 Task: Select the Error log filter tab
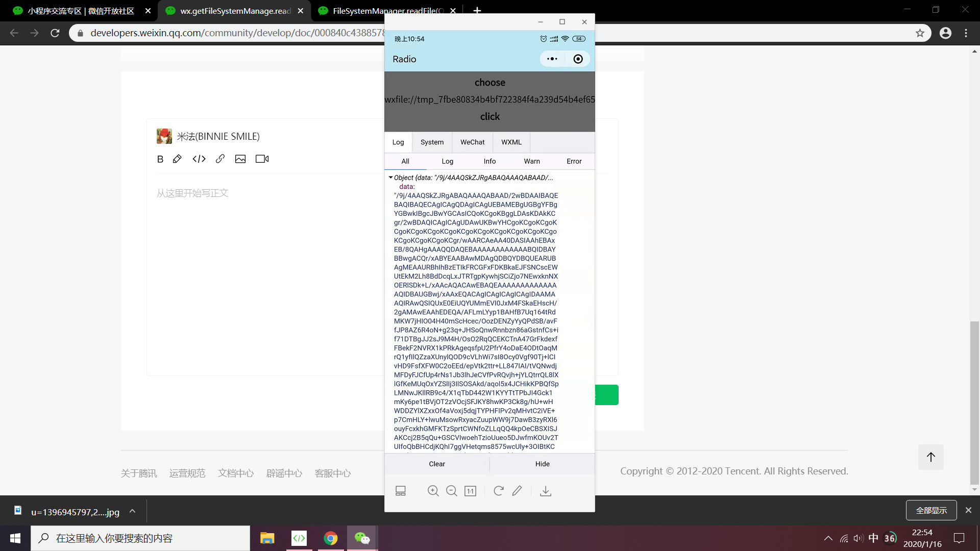coord(574,161)
